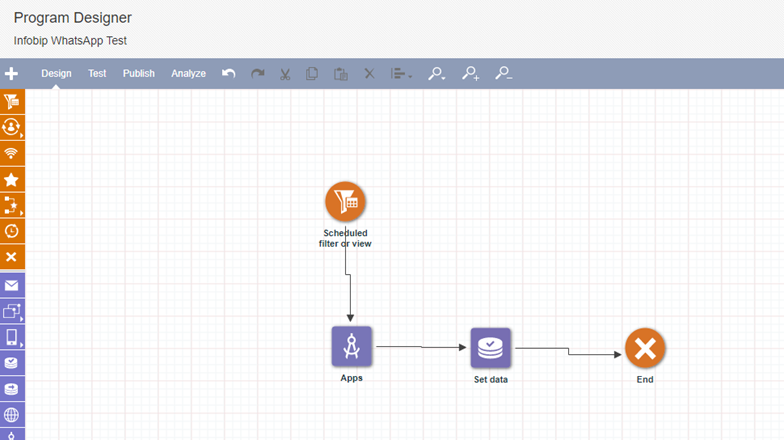The width and height of the screenshot is (784, 440).
Task: Click the cut scissors icon
Action: [x=285, y=74]
